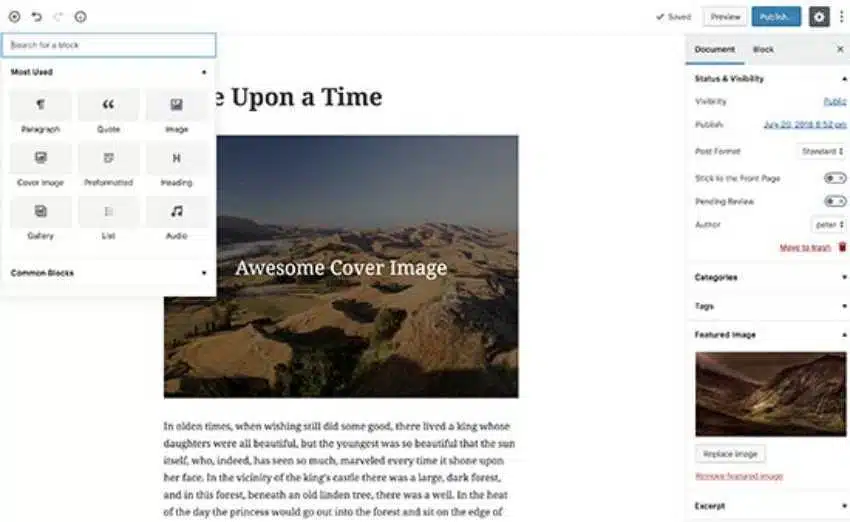
Task: Toggle the settings gear sidebar button
Action: click(x=819, y=17)
